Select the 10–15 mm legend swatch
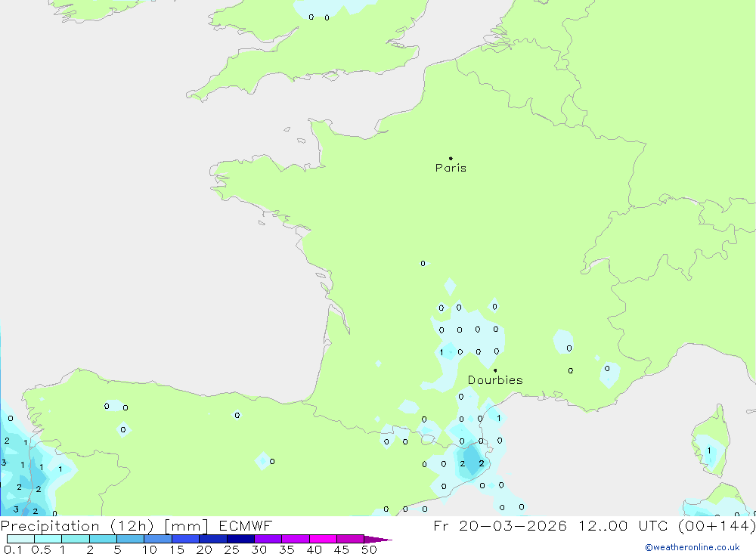The image size is (756, 554). 158,539
